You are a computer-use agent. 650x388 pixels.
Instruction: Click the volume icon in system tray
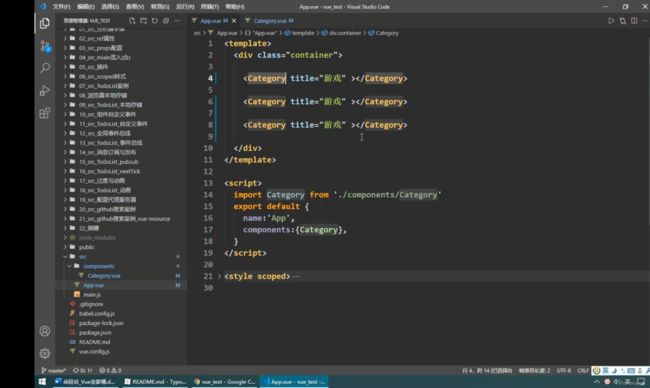tap(616, 382)
